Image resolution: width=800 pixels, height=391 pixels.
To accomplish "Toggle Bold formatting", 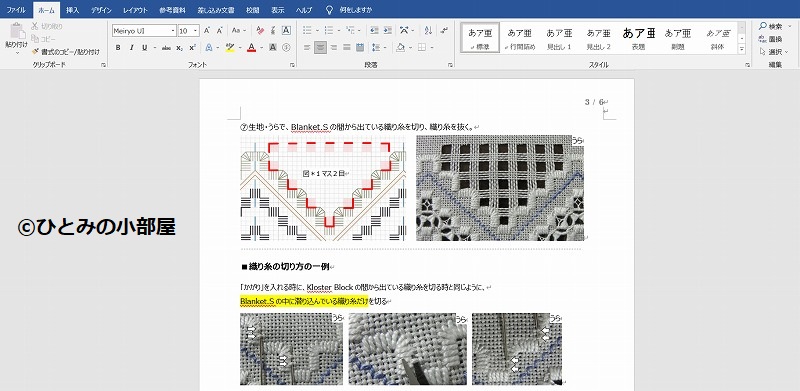I will pyautogui.click(x=118, y=47).
